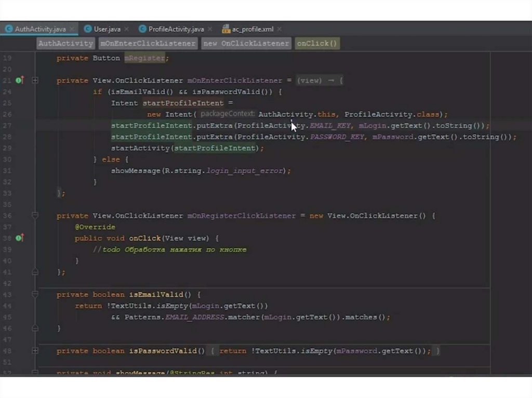Viewport: 532px width, 398px height.
Task: Close the ac_profile.xml tab
Action: [279, 29]
